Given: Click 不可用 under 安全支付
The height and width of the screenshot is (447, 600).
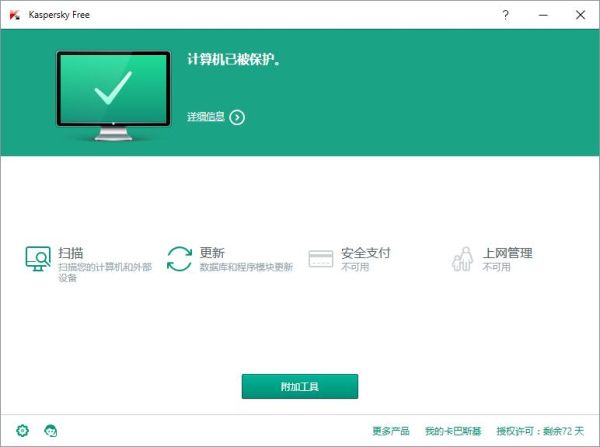Looking at the screenshot, I should coord(355,267).
